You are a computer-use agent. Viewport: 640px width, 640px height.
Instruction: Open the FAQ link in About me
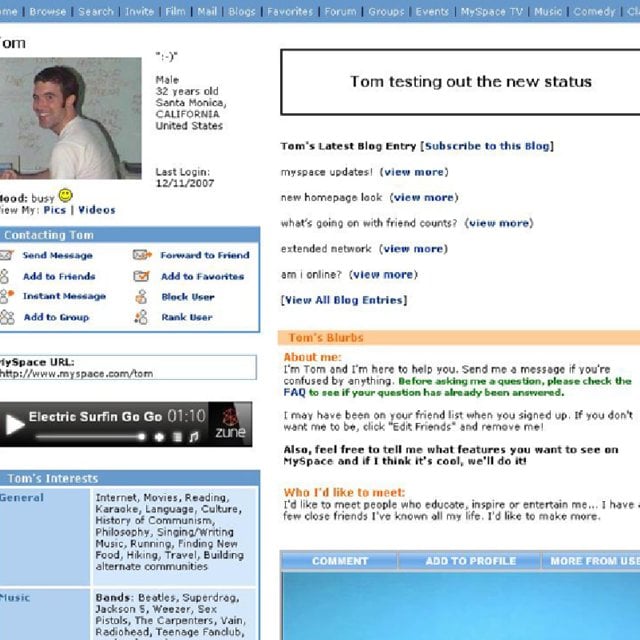point(294,393)
